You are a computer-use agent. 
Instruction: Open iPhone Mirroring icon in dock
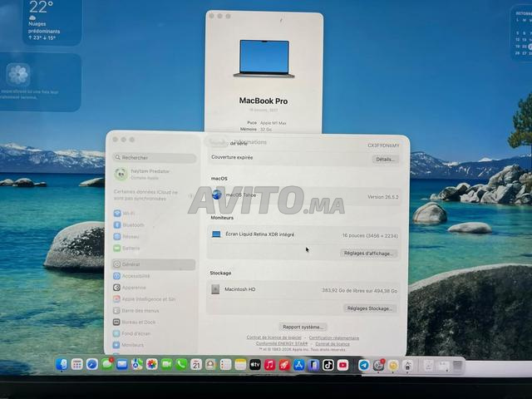tap(313, 365)
